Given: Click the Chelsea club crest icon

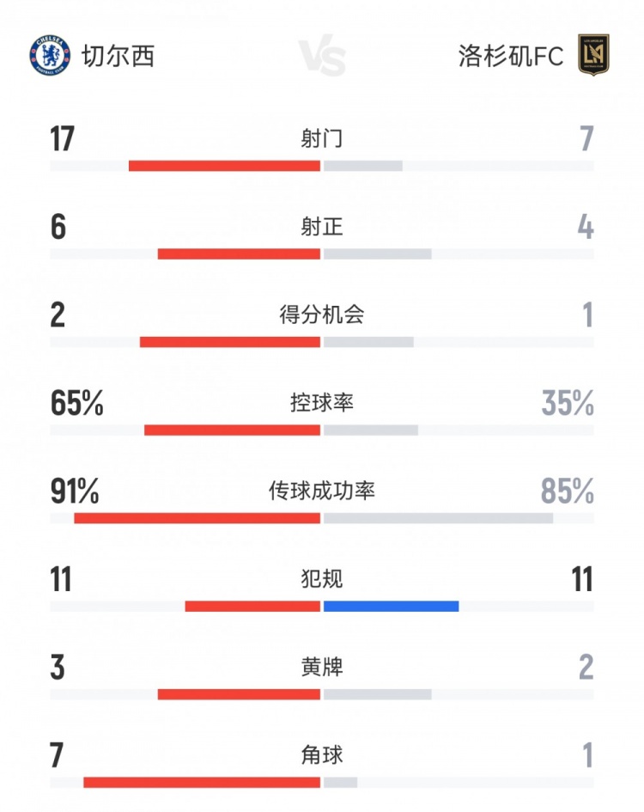Looking at the screenshot, I should tap(49, 55).
